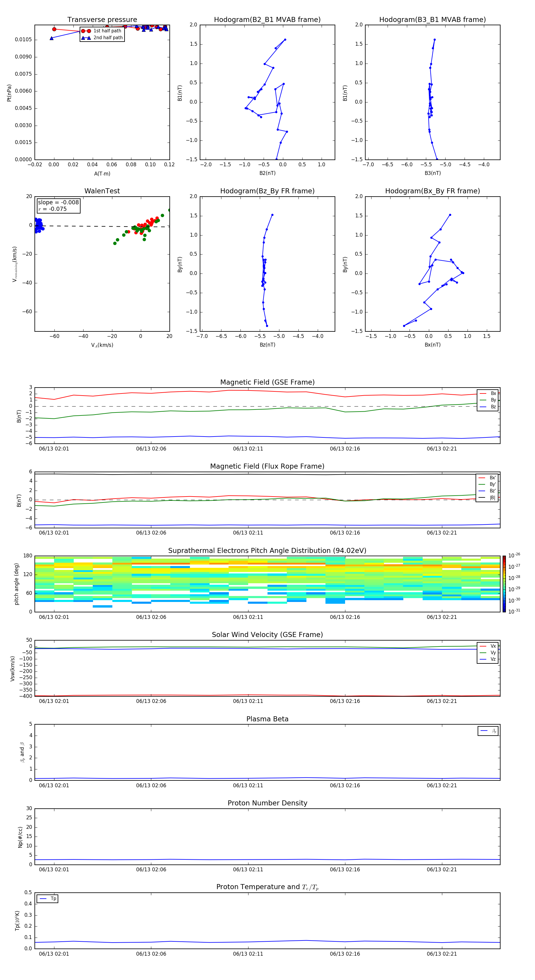535x980 pixels.
Task: Click the 'Magnetic Field (Flux Rope Frame)' title
Action: (267, 466)
